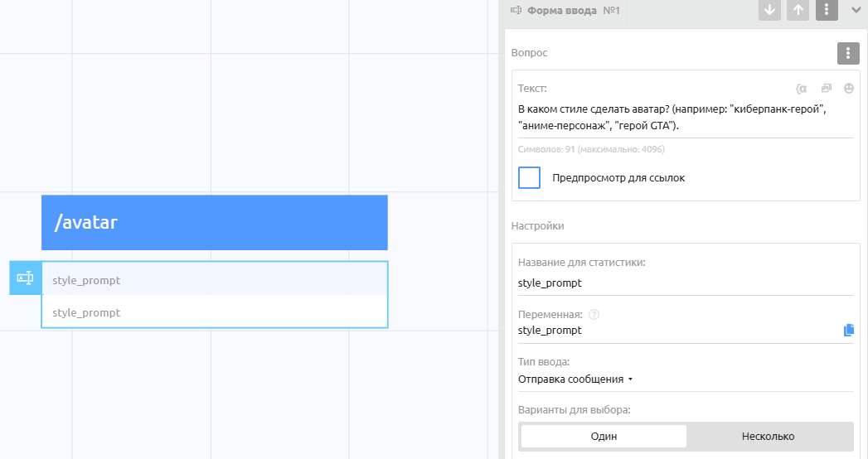Select the /avatar block header
The height and width of the screenshot is (459, 868).
[x=214, y=222]
